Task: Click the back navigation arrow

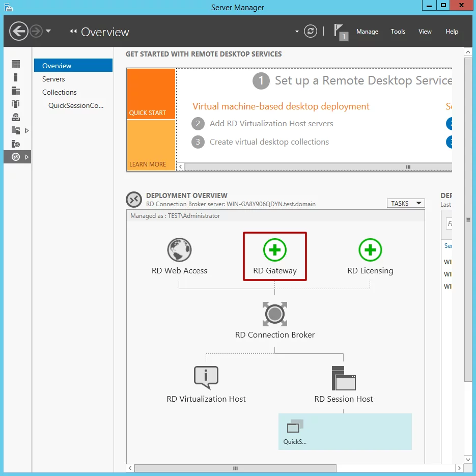Action: click(19, 32)
